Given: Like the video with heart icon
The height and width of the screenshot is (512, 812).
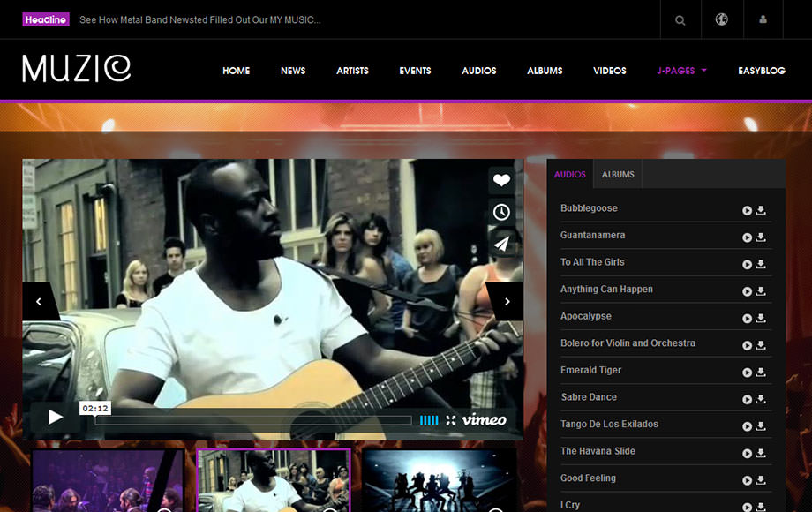Looking at the screenshot, I should [501, 181].
